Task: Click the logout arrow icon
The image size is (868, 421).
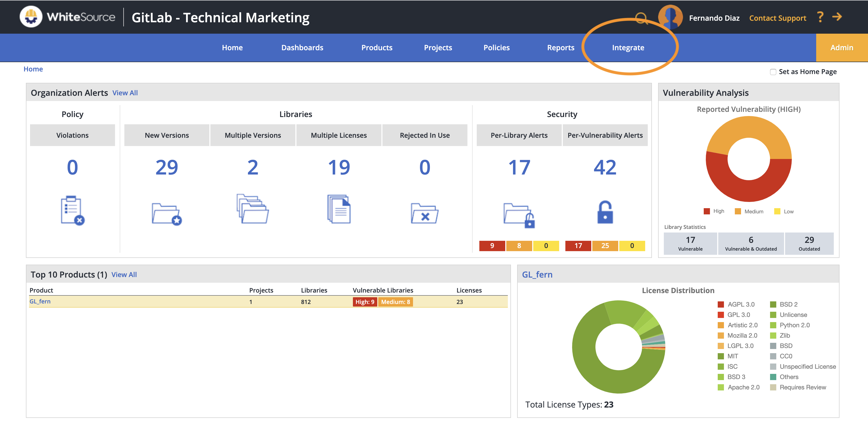Action: click(837, 17)
